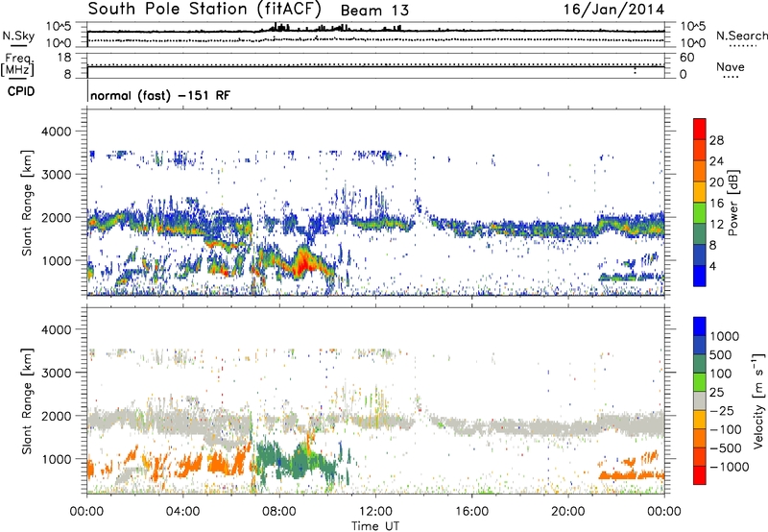Select the -500 label on Velocity colorbar
Screen dimensions: 768x532
pyautogui.click(x=726, y=447)
